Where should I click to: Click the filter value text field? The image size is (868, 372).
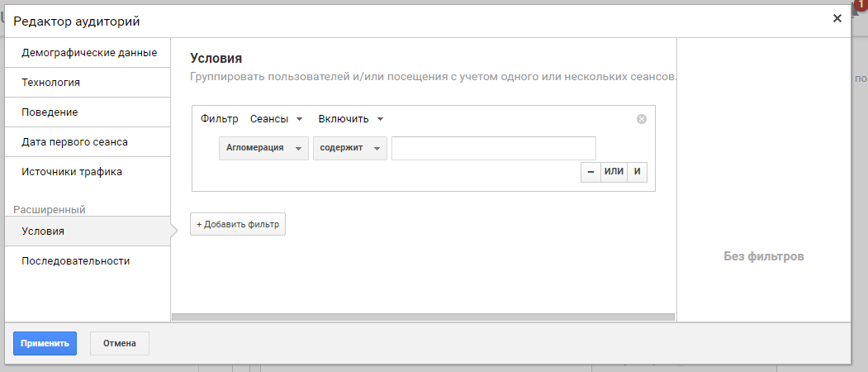[494, 148]
